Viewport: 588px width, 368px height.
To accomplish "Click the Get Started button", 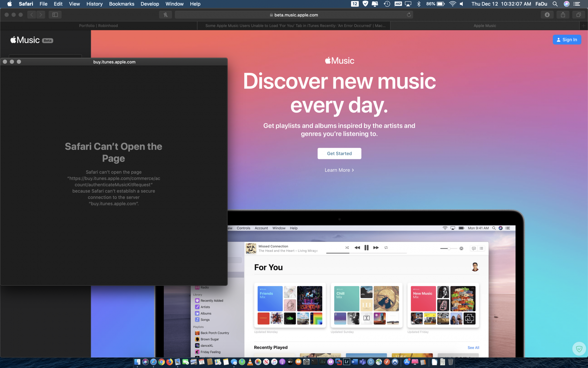I will 339,153.
